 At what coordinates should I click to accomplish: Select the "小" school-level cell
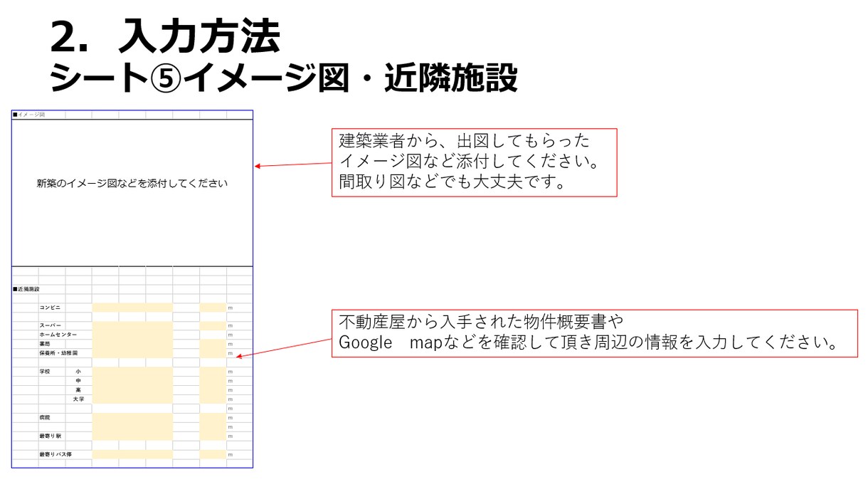click(x=78, y=372)
